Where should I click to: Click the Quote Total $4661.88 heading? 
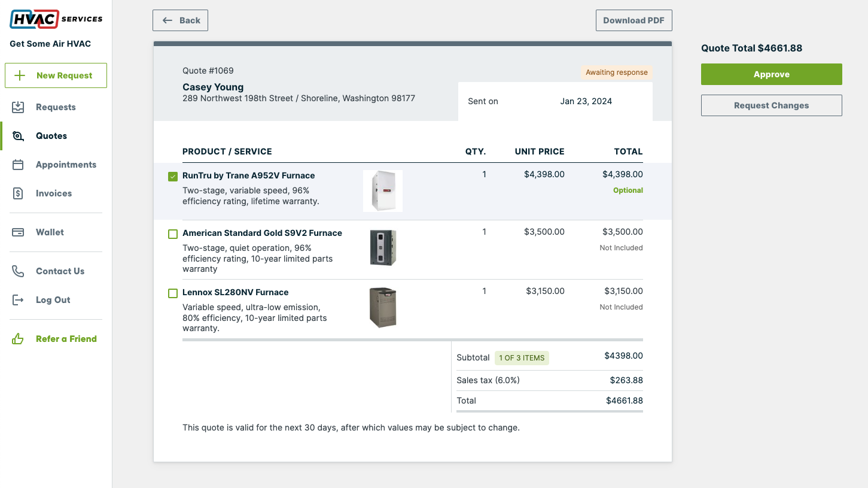(752, 49)
